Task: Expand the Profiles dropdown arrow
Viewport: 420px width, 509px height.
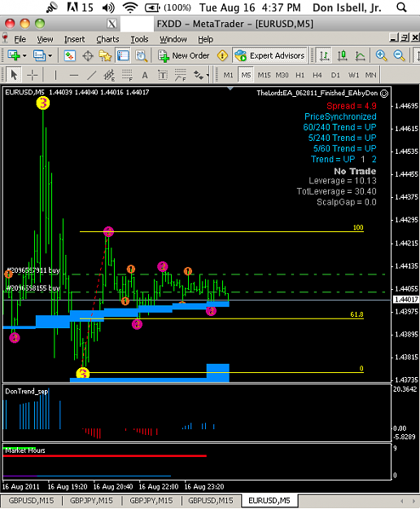Action: [50, 56]
